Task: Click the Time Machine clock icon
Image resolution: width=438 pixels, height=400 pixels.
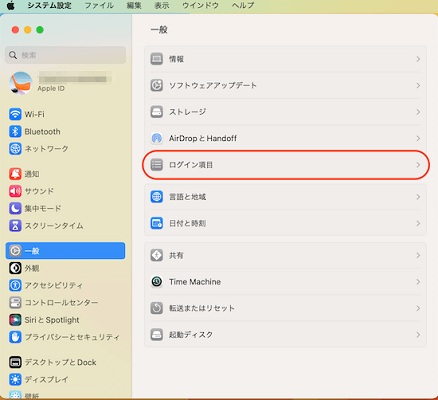Action: pos(157,282)
